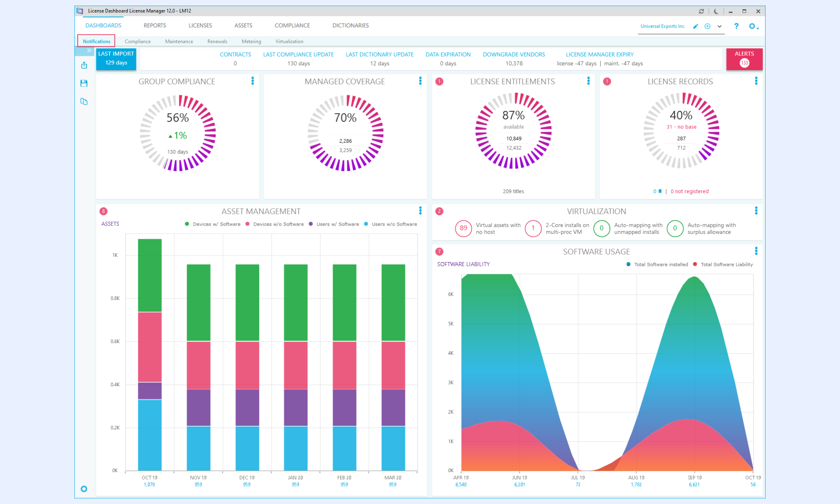
Task: Toggle Users w/ Software legend item
Action: [x=333, y=224]
